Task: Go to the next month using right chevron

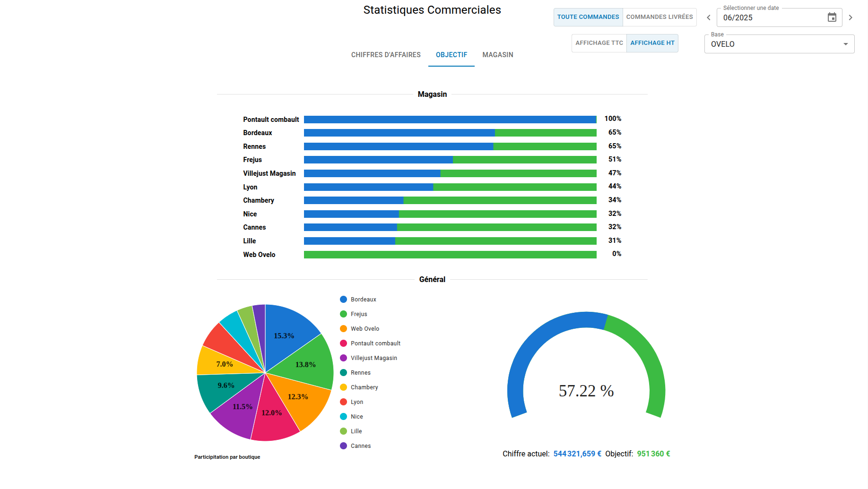Action: coord(851,17)
